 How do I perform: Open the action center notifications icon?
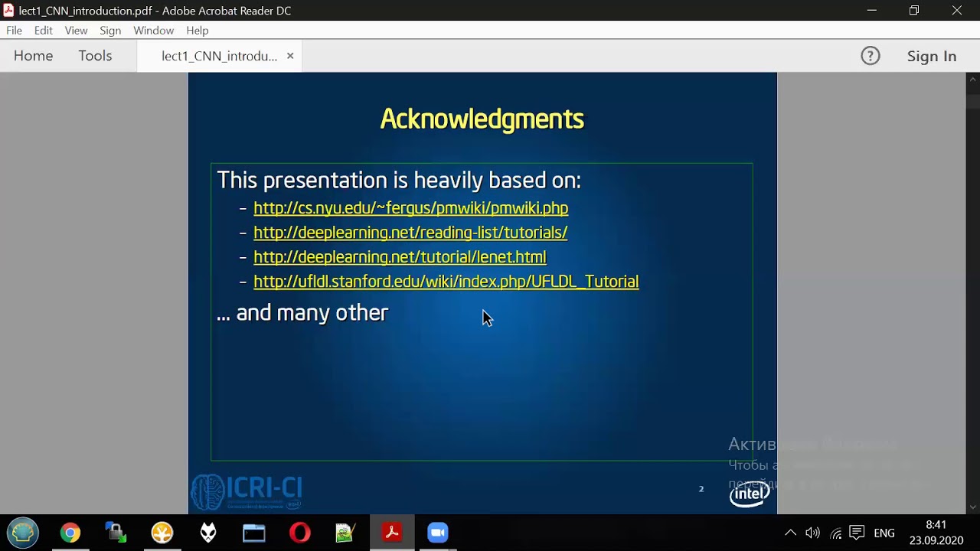click(x=857, y=533)
